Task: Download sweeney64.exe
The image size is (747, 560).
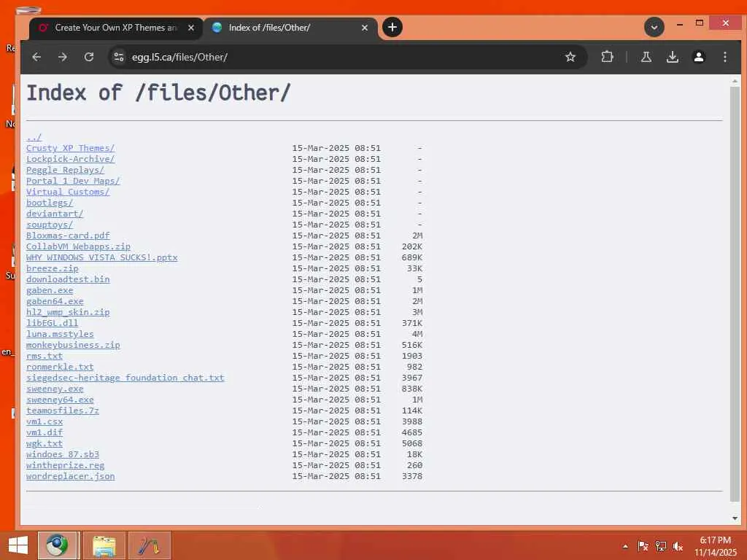Action: (60, 400)
